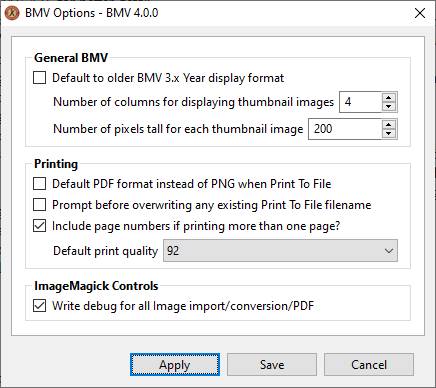Click the Save button
Viewport: 436px width, 388px height.
coord(272,365)
